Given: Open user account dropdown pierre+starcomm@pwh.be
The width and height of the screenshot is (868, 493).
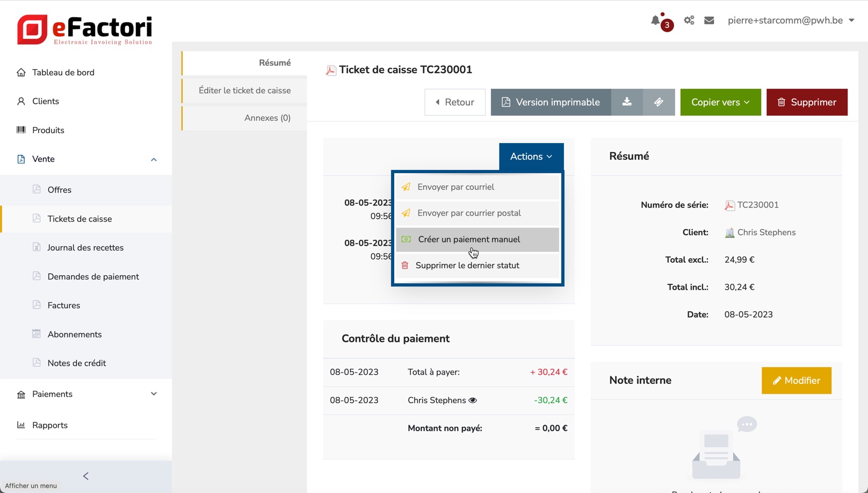Looking at the screenshot, I should pyautogui.click(x=791, y=20).
